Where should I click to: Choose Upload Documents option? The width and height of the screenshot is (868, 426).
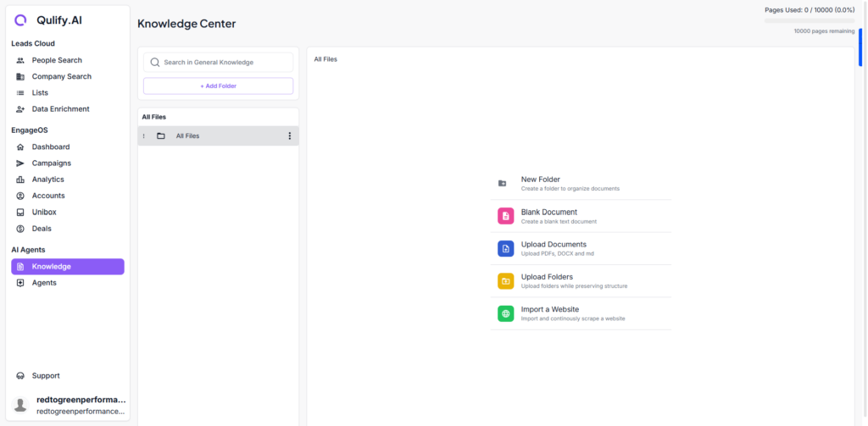pyautogui.click(x=581, y=249)
